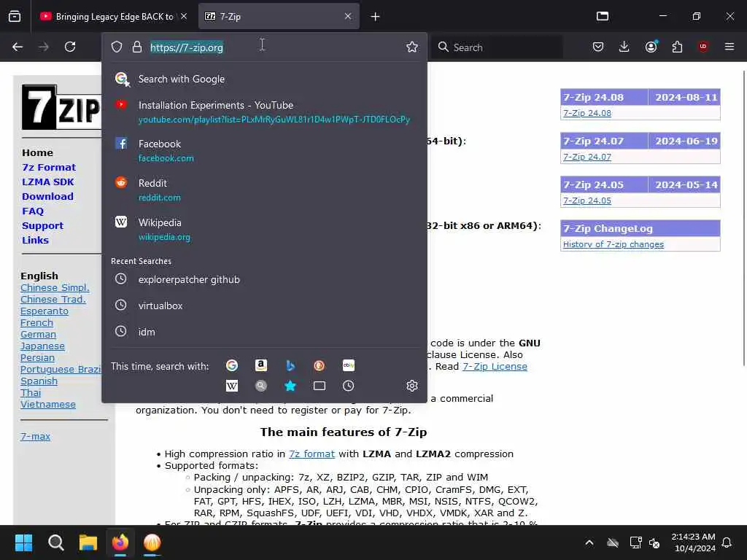The height and width of the screenshot is (560, 747).
Task: Search in bookmarks using the star icon
Action: click(x=290, y=386)
